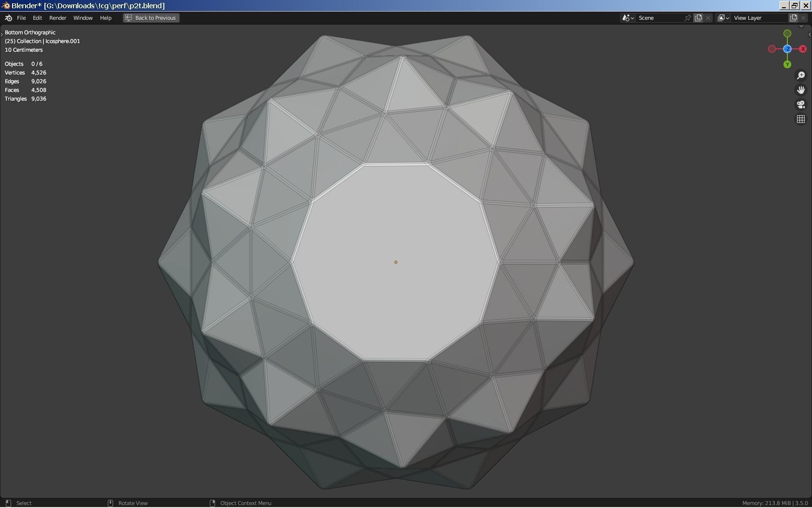The image size is (812, 508).
Task: Open the File menu
Action: click(x=21, y=18)
